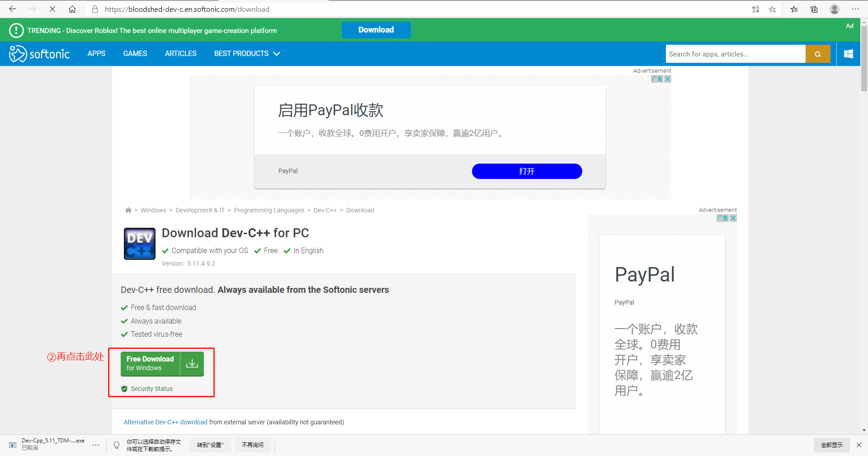The height and width of the screenshot is (456, 868).
Task: Select the Windows platform icon beside the search bar
Action: point(848,53)
